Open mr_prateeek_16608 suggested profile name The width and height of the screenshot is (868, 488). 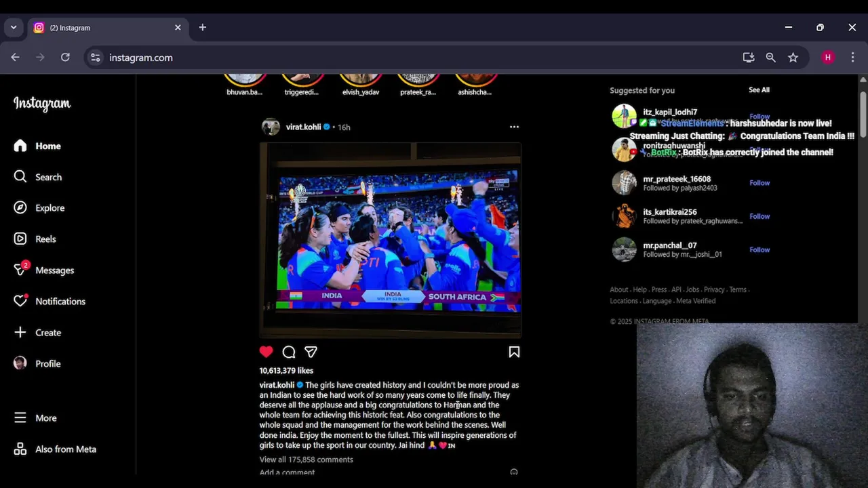[x=677, y=179]
